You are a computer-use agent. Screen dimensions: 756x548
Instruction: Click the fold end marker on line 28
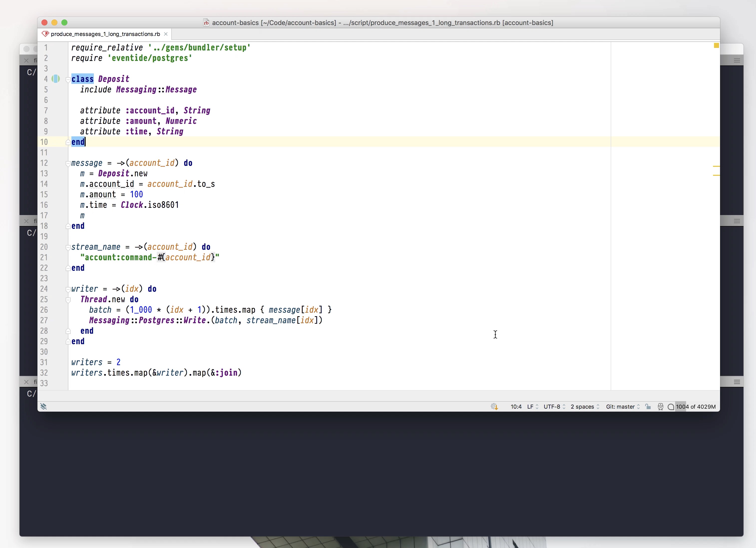pos(68,331)
